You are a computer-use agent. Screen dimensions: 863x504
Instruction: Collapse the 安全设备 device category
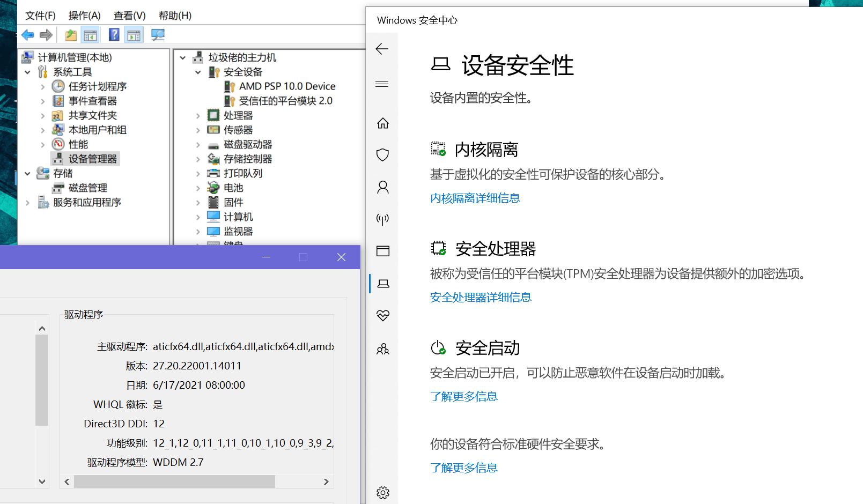198,72
